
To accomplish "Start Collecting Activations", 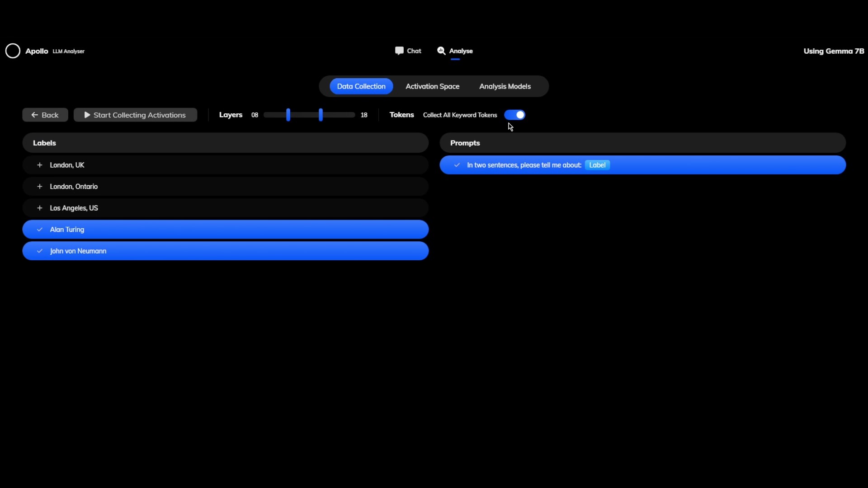I will pos(135,115).
